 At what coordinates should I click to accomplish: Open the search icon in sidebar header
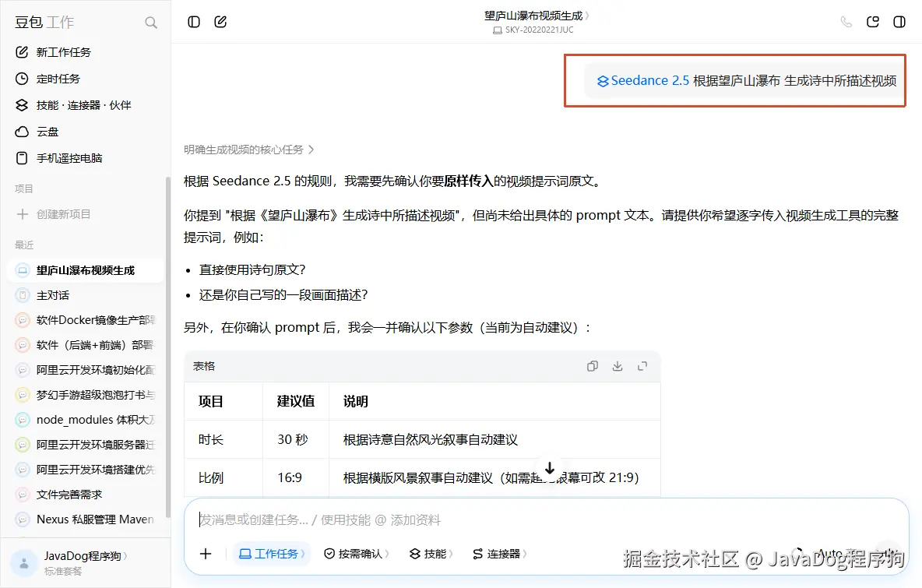151,23
